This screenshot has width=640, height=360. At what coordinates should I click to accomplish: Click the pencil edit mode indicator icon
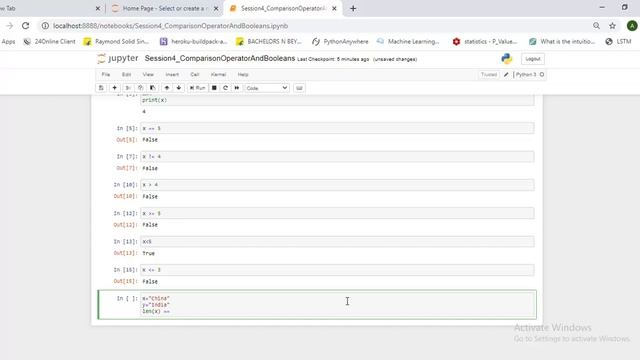pos(506,74)
